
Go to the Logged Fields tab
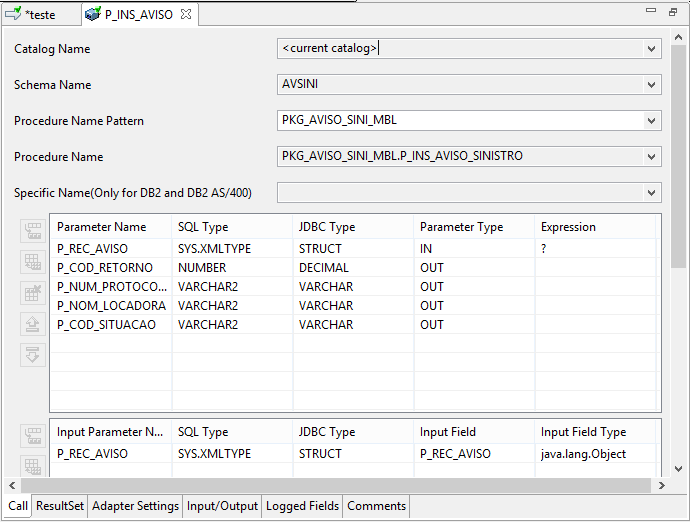[302, 506]
